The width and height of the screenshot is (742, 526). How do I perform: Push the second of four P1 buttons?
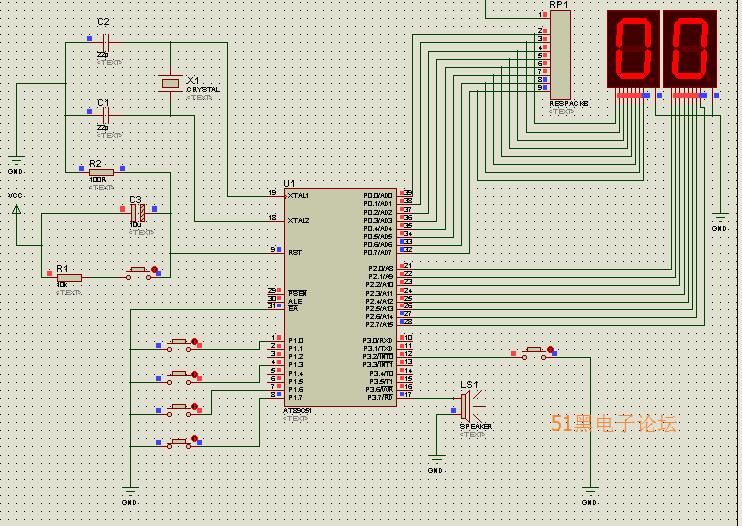click(179, 377)
